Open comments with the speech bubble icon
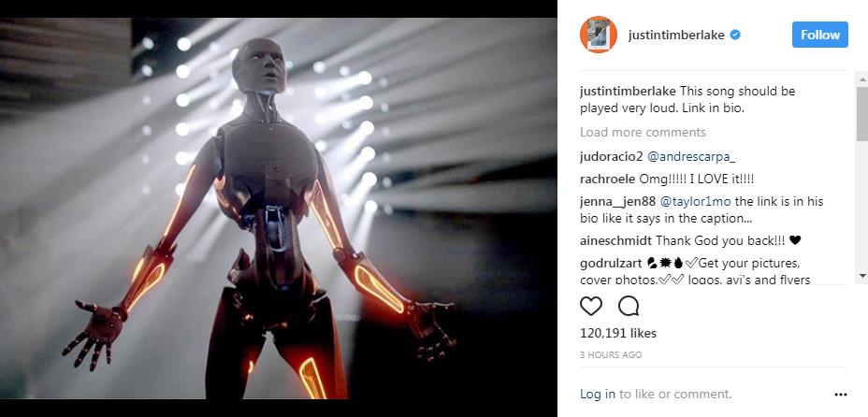 tap(629, 306)
